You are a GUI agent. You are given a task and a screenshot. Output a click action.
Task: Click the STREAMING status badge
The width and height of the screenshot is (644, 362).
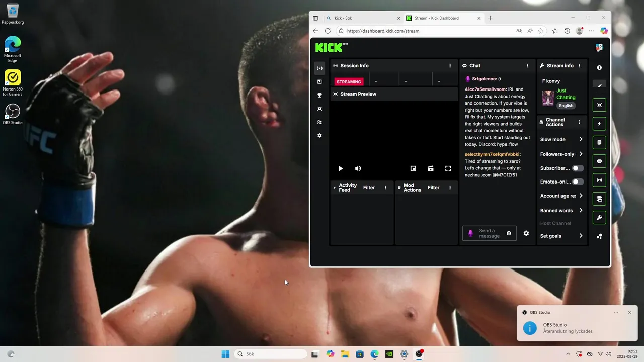pyautogui.click(x=349, y=82)
